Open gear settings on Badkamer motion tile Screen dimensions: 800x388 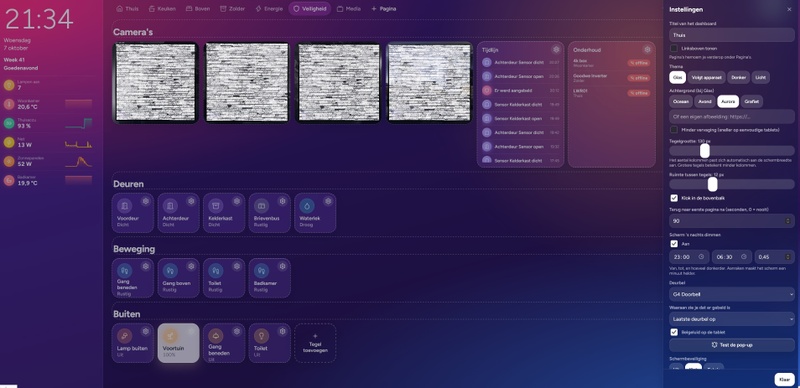point(282,266)
